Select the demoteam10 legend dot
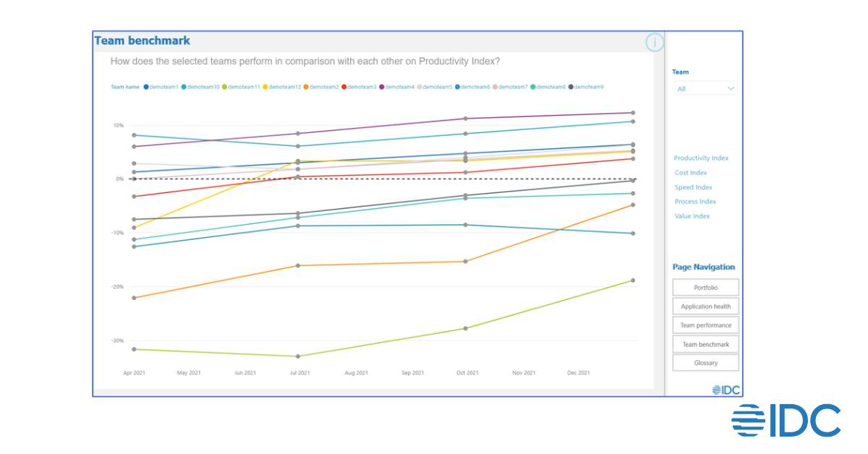Image resolution: width=868 pixels, height=454 pixels. pos(184,87)
